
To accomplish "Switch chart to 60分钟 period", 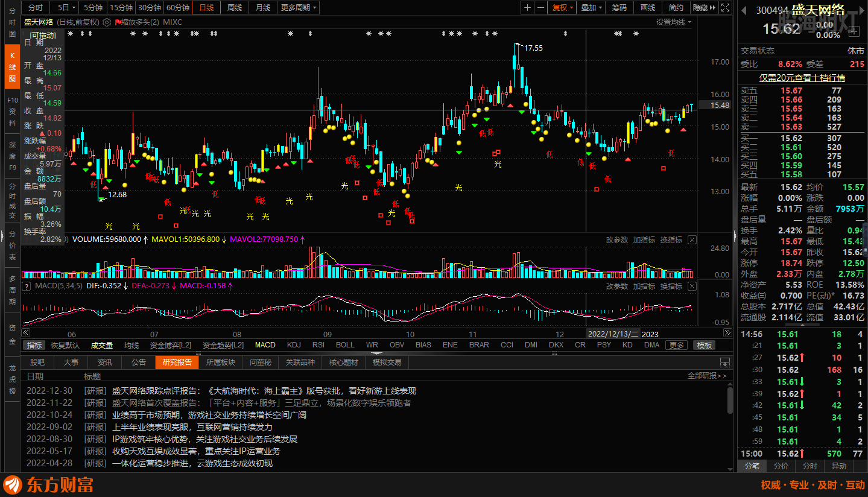I will point(178,8).
